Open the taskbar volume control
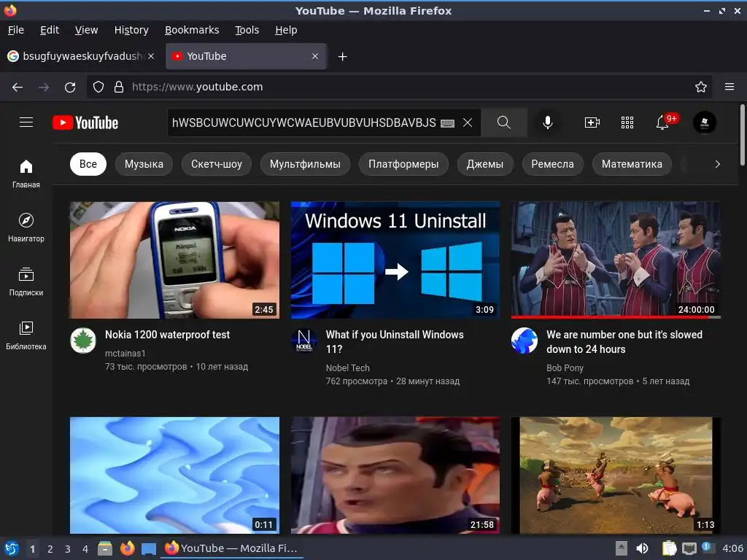The height and width of the screenshot is (560, 747). pos(642,548)
